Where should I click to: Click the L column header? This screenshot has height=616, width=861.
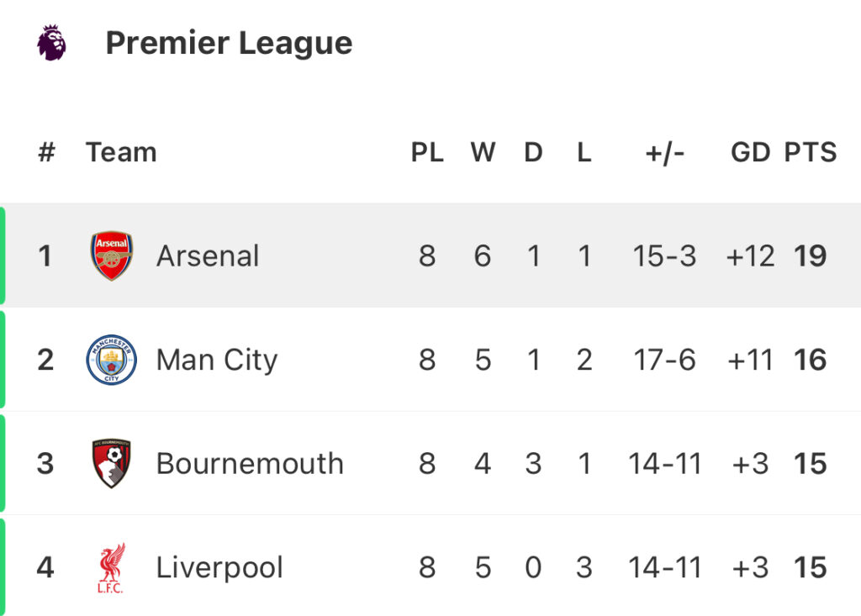coord(584,152)
